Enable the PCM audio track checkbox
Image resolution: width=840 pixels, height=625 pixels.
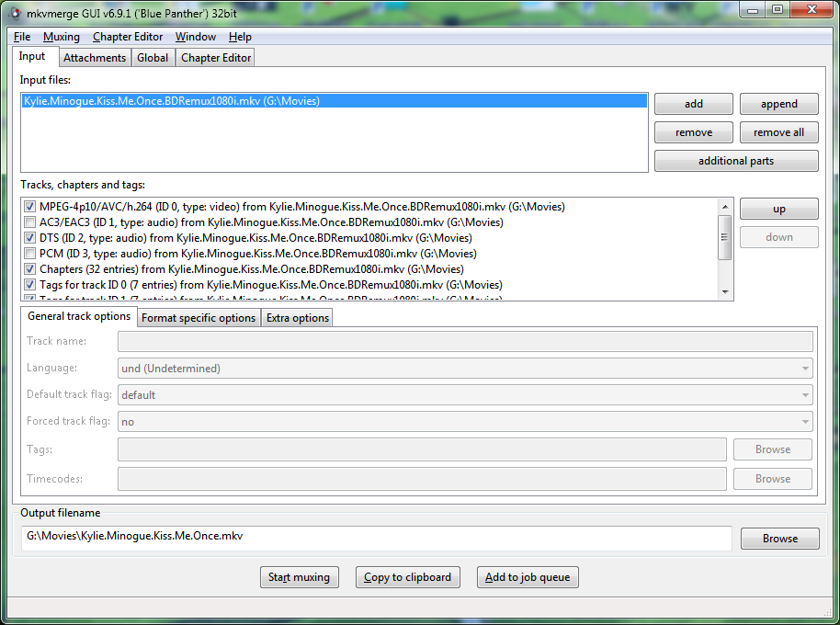click(30, 254)
